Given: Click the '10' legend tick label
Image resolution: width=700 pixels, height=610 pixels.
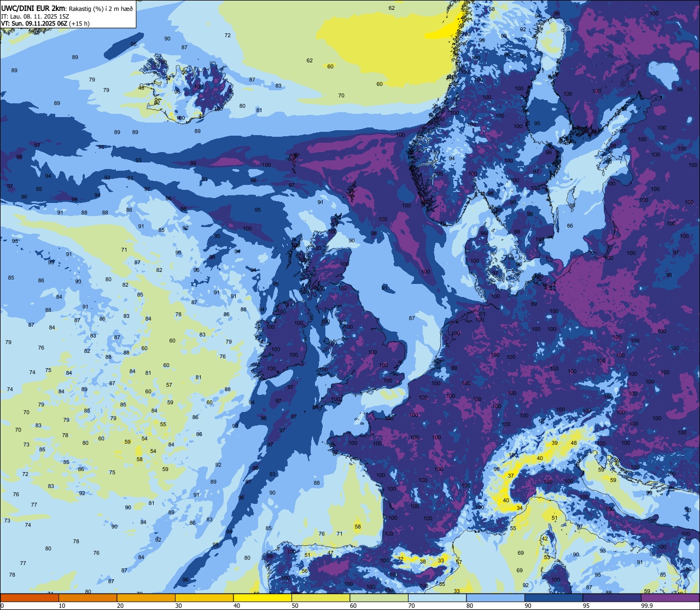Looking at the screenshot, I should coord(62,606).
